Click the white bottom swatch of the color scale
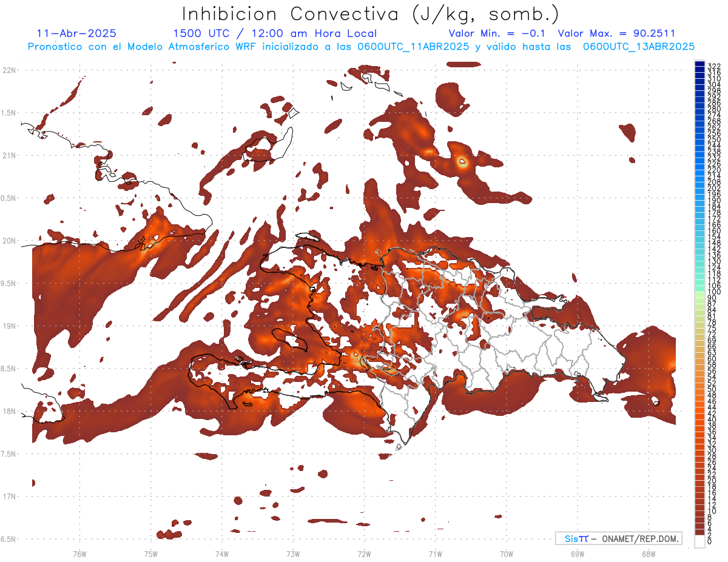The width and height of the screenshot is (728, 562). pyautogui.click(x=700, y=541)
